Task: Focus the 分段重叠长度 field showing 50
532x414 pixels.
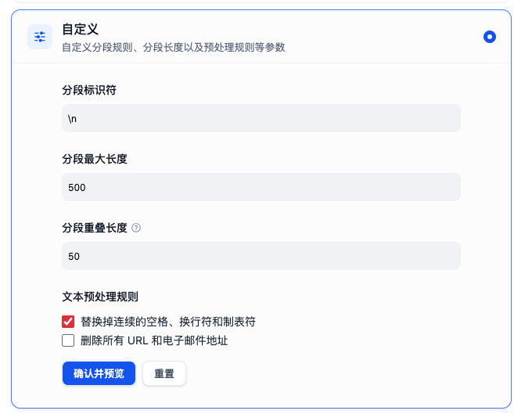Action: pyautogui.click(x=261, y=256)
